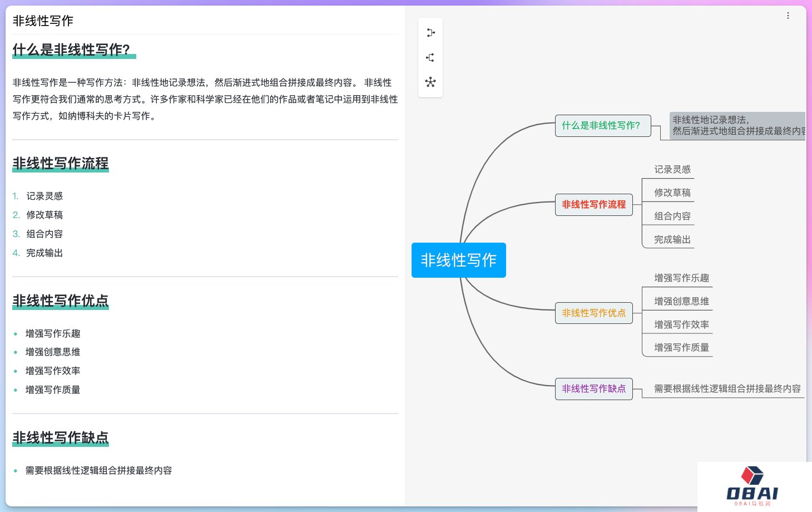
Task: Click the 非线性写作优点 heading in the document
Action: point(61,301)
